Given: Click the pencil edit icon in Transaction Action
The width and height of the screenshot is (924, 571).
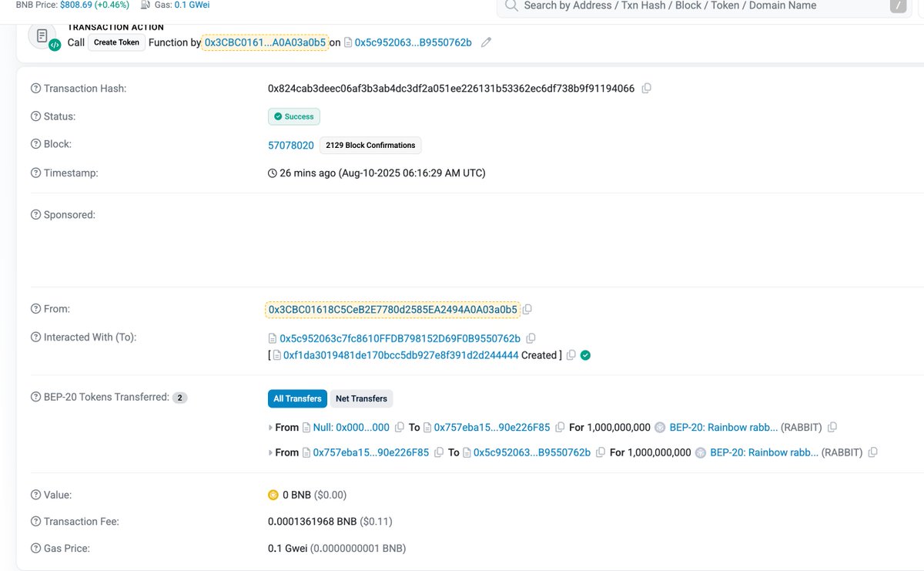Looking at the screenshot, I should pyautogui.click(x=486, y=42).
